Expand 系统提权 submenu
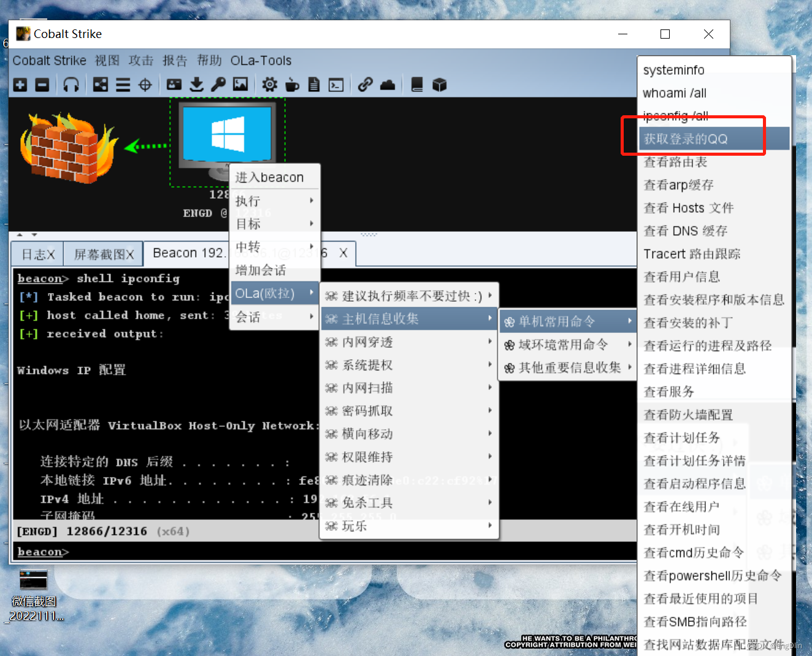Viewport: 812px width, 656px height. coord(409,365)
